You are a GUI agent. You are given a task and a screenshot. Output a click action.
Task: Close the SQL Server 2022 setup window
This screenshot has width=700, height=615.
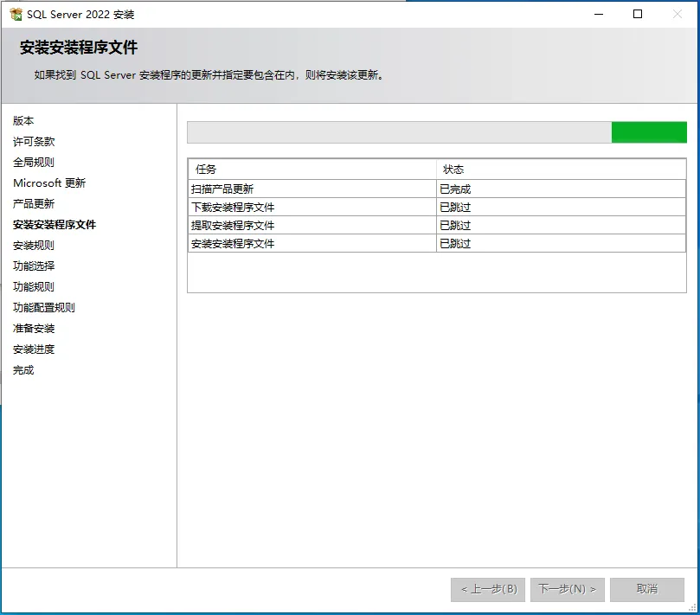point(678,15)
